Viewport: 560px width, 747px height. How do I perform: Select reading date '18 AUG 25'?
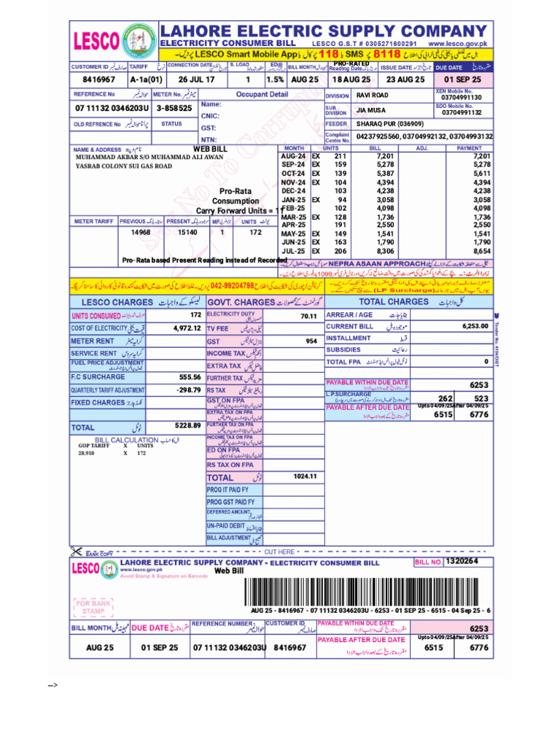coord(351,80)
